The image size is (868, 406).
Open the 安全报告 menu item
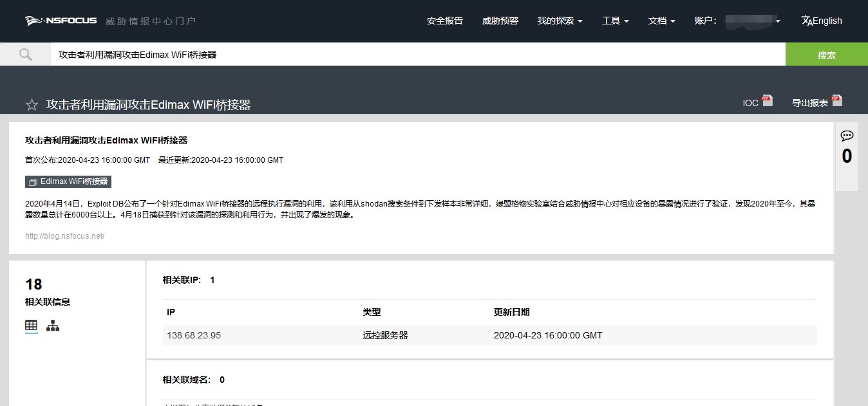[444, 21]
